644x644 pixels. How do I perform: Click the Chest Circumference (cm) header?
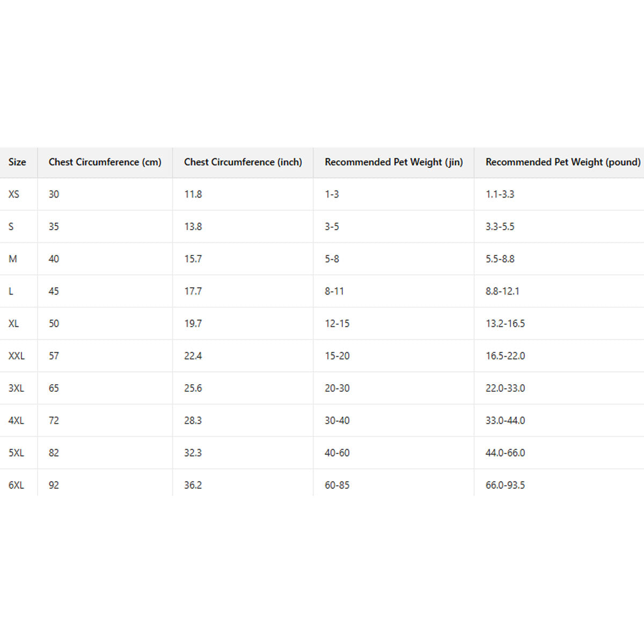point(105,162)
